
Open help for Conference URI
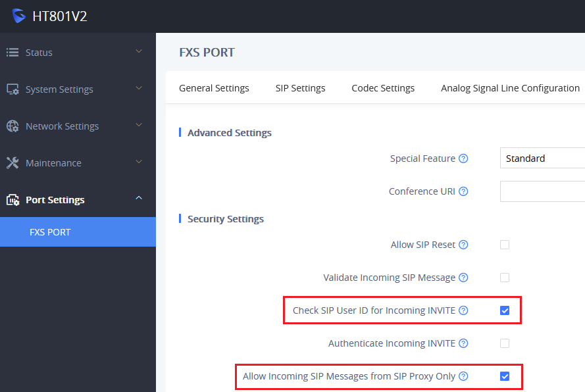click(463, 191)
